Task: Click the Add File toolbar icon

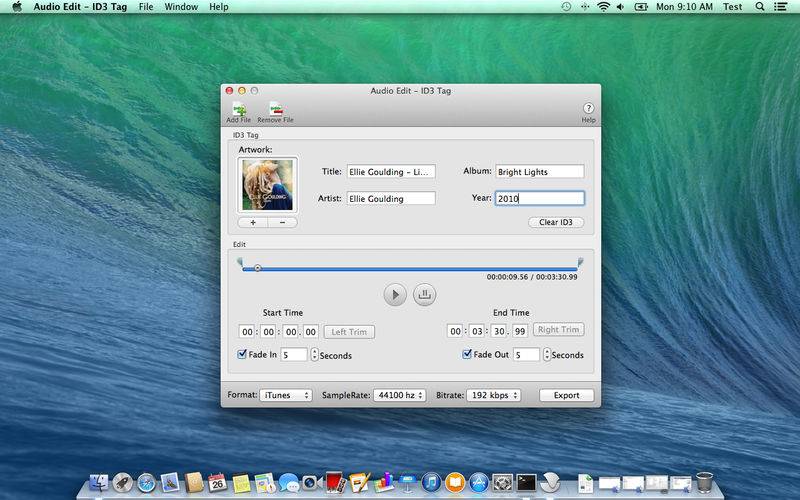Action: click(240, 109)
